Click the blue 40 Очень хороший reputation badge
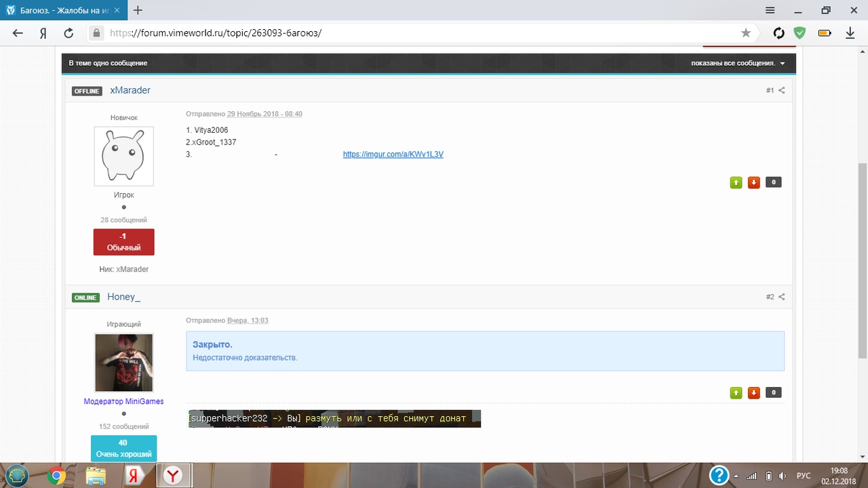This screenshot has height=488, width=868. pyautogui.click(x=123, y=448)
